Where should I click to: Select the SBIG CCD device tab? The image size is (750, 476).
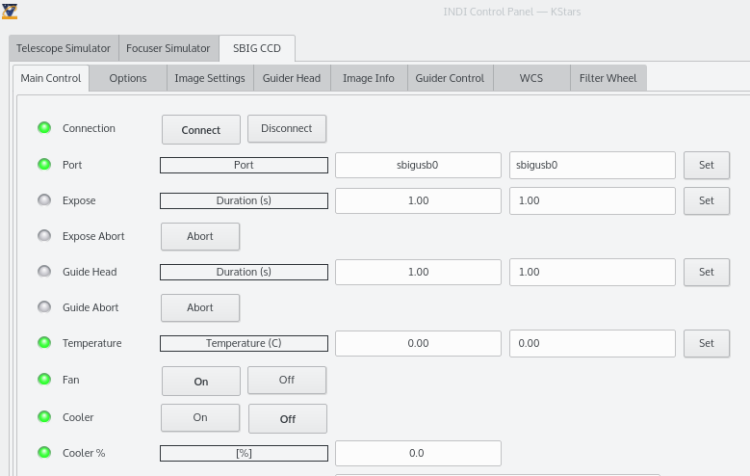click(x=257, y=48)
